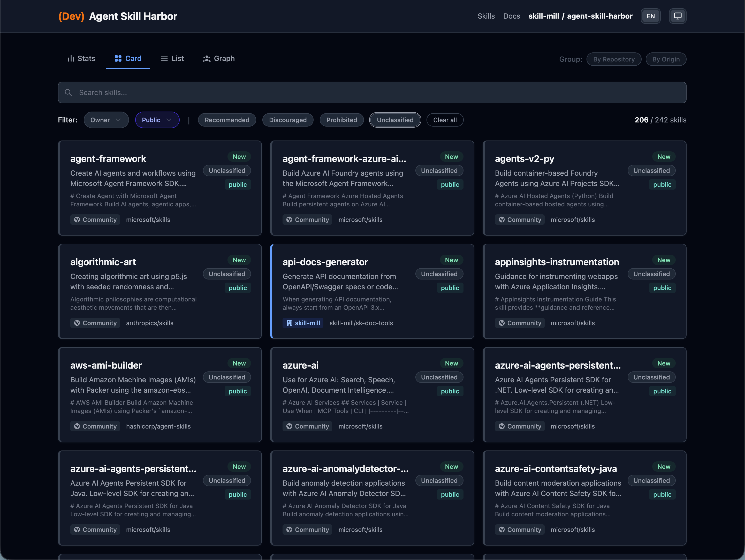Open Docs in top navigation
Viewport: 745px width, 560px height.
click(511, 16)
